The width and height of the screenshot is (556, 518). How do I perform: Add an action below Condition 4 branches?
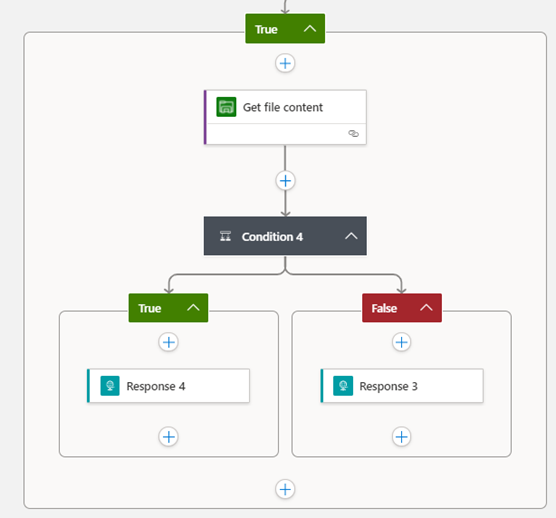285,489
